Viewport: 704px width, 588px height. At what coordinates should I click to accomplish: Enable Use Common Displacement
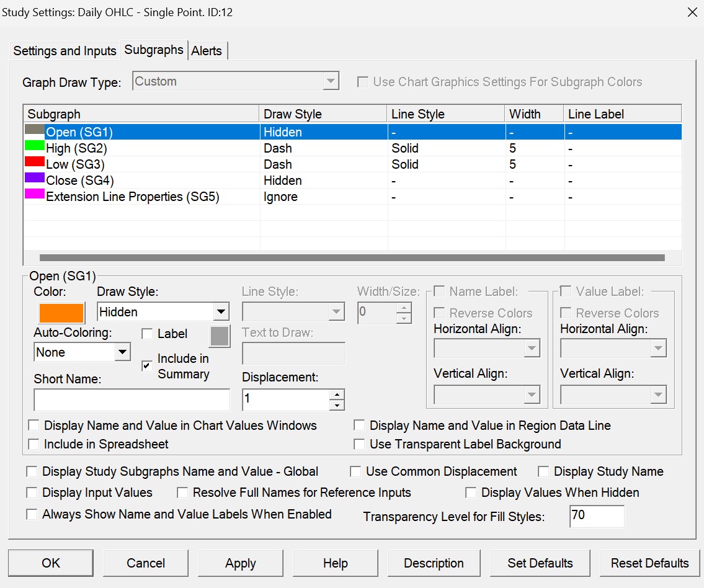(x=355, y=472)
